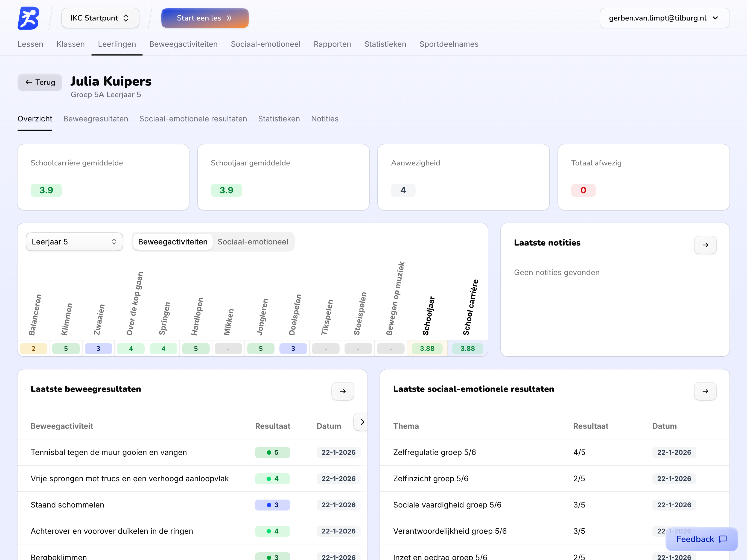
Task: Open the Notities student tab
Action: coord(324,119)
